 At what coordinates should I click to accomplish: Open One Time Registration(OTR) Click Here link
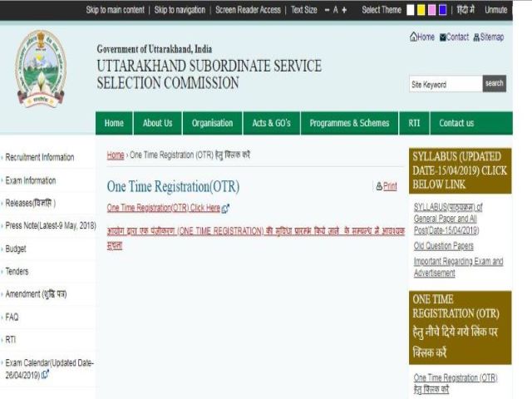pos(164,208)
